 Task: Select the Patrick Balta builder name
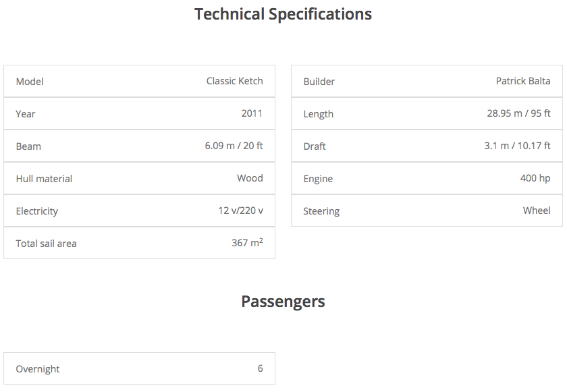pyautogui.click(x=523, y=81)
